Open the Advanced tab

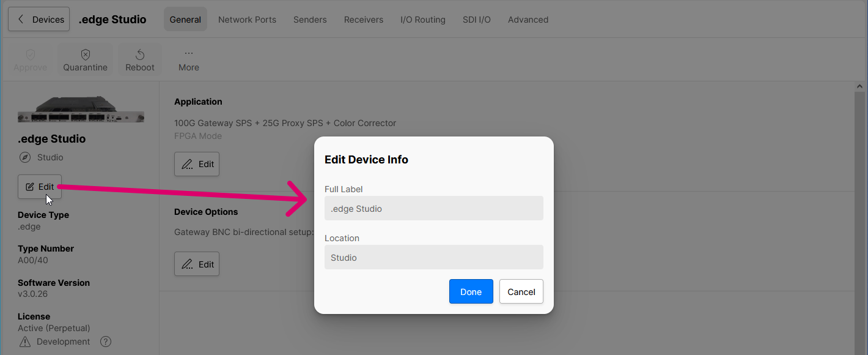[x=528, y=20]
